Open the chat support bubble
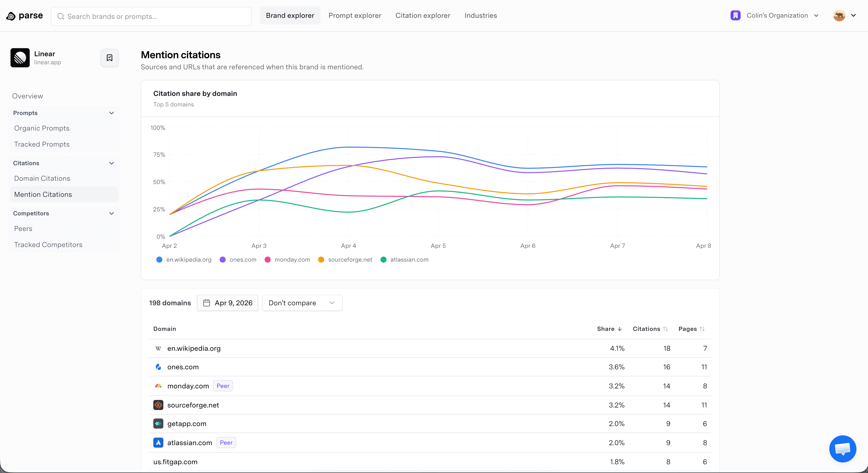This screenshot has width=868, height=473. (842, 449)
